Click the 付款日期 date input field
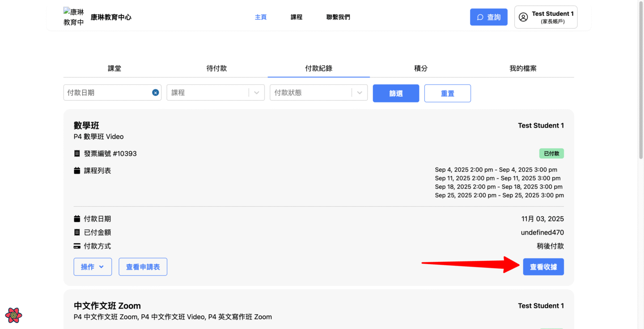 (x=107, y=93)
